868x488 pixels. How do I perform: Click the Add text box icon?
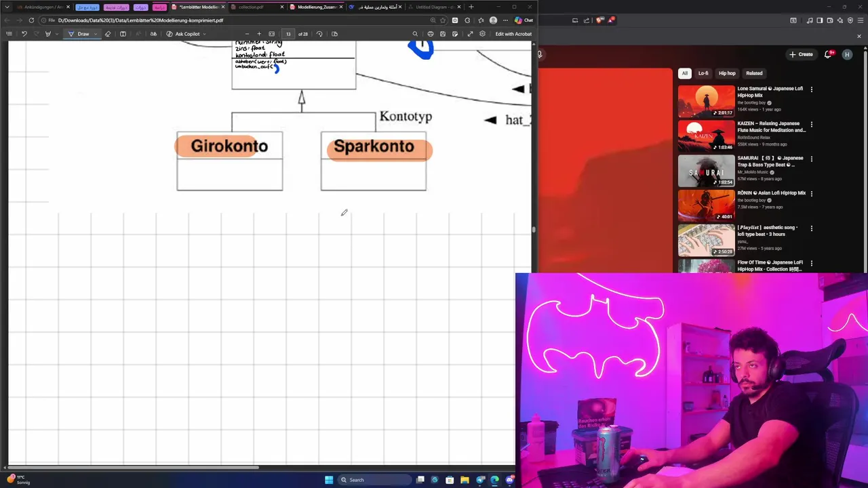point(123,34)
